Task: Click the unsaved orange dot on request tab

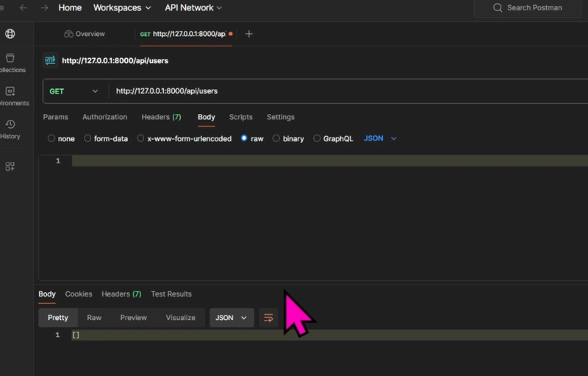Action: tap(231, 34)
